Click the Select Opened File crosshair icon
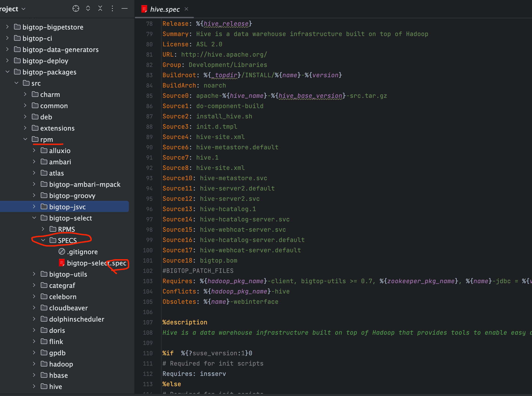Screen dimensions: 532x396 click(76, 9)
